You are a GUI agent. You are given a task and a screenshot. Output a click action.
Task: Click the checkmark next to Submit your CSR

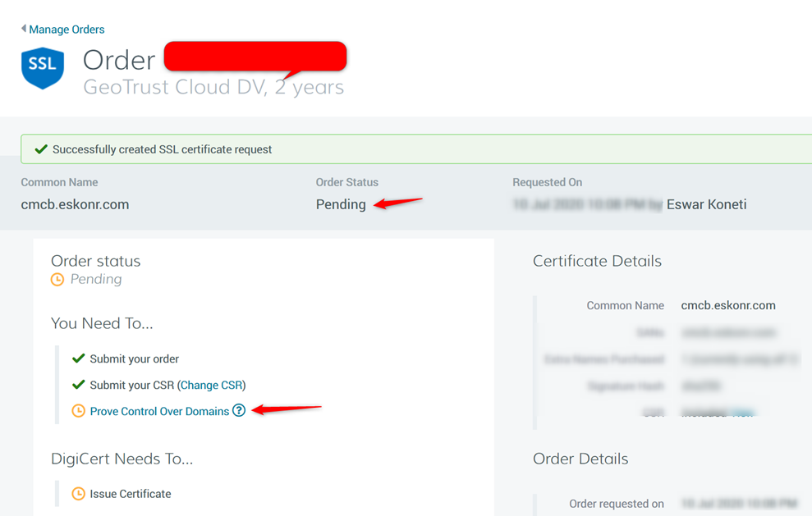tap(79, 385)
